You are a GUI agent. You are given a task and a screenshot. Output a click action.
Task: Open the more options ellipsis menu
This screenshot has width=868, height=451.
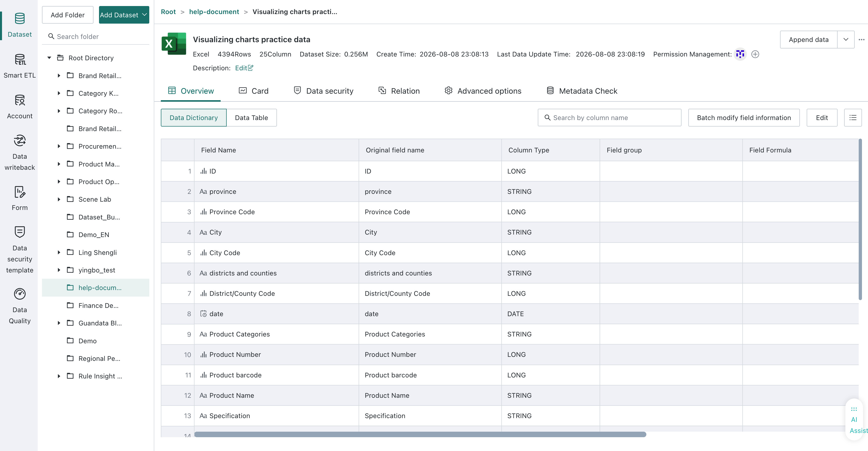[861, 39]
